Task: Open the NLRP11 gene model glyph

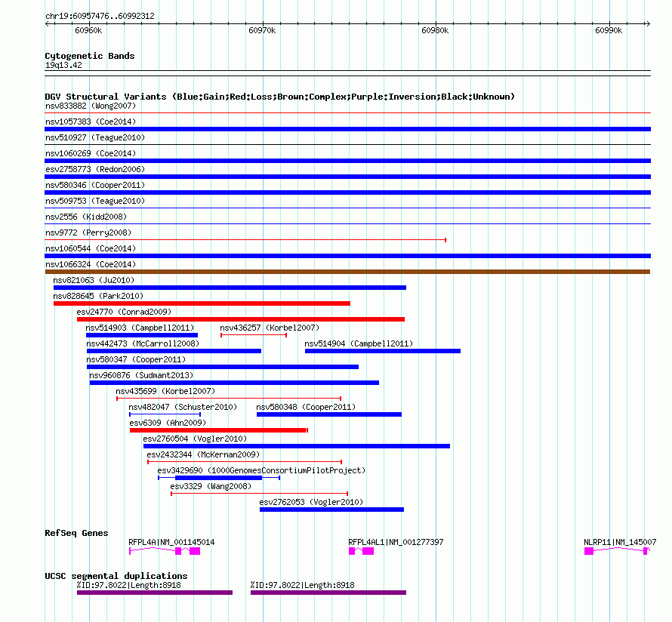Action: tap(617, 551)
